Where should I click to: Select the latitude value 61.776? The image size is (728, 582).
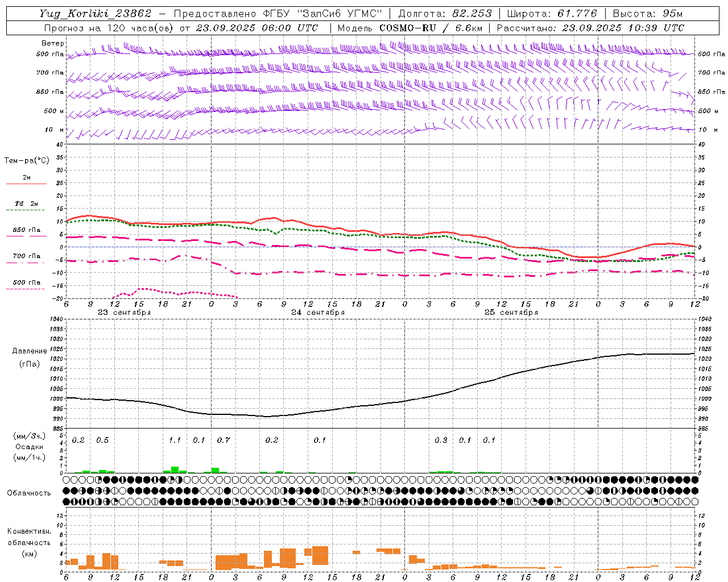578,14
